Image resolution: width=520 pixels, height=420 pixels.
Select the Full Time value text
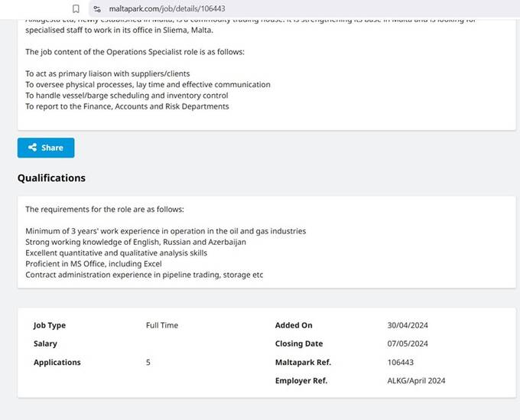162,325
